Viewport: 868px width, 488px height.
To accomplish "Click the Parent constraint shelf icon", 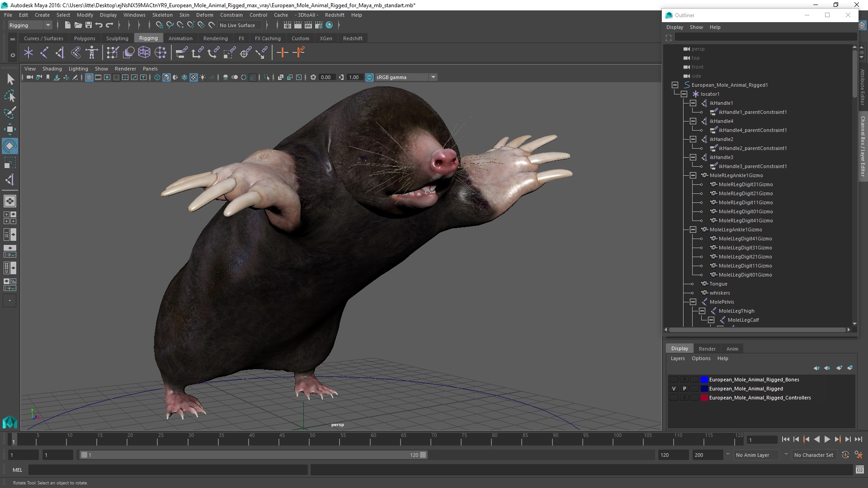I will click(x=182, y=53).
